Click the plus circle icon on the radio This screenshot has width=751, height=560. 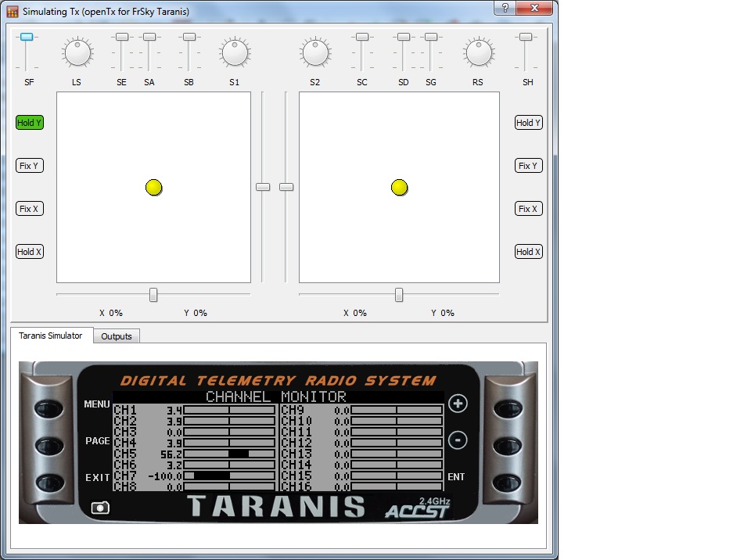458,404
